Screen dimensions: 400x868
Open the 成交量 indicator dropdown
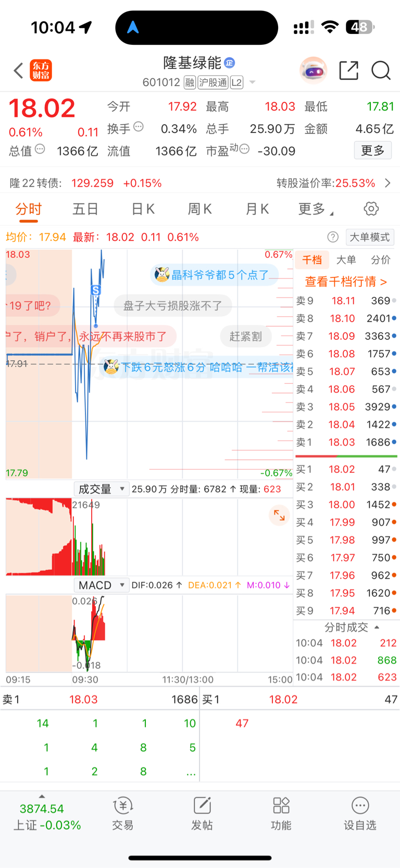[x=101, y=489]
